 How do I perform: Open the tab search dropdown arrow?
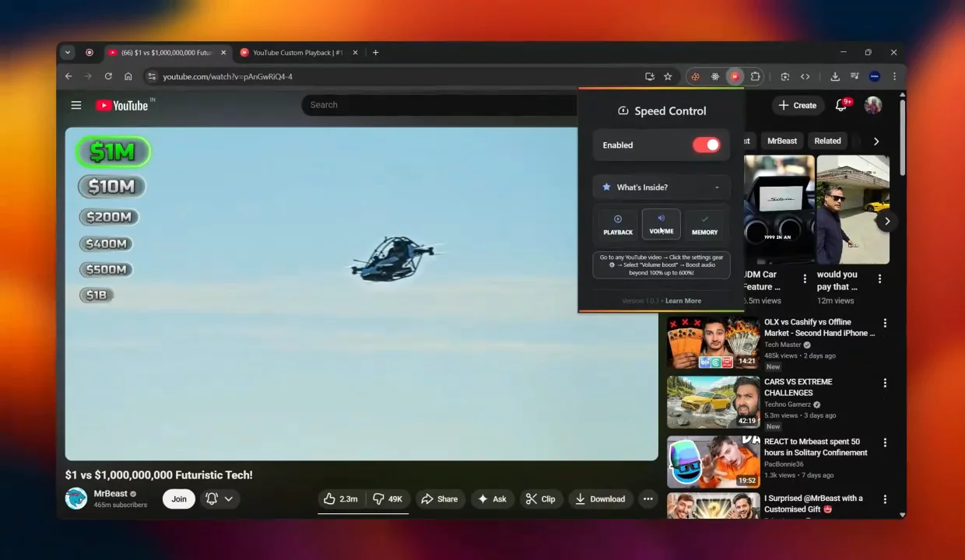tap(68, 53)
